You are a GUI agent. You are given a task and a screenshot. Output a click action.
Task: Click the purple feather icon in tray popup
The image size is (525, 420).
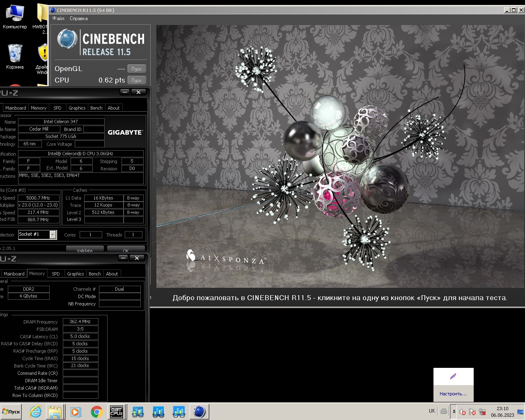click(x=453, y=376)
